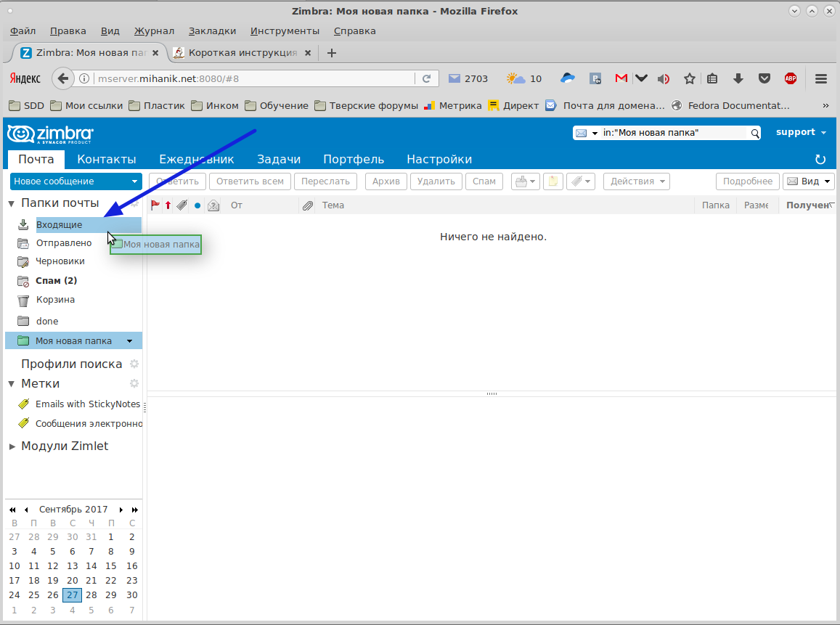Click the sticky note toolbar icon
The image size is (840, 625).
coord(552,181)
